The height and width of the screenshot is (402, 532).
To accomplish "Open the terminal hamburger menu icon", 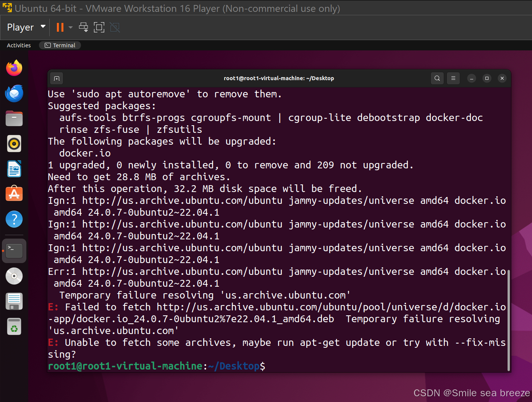I will (x=453, y=78).
